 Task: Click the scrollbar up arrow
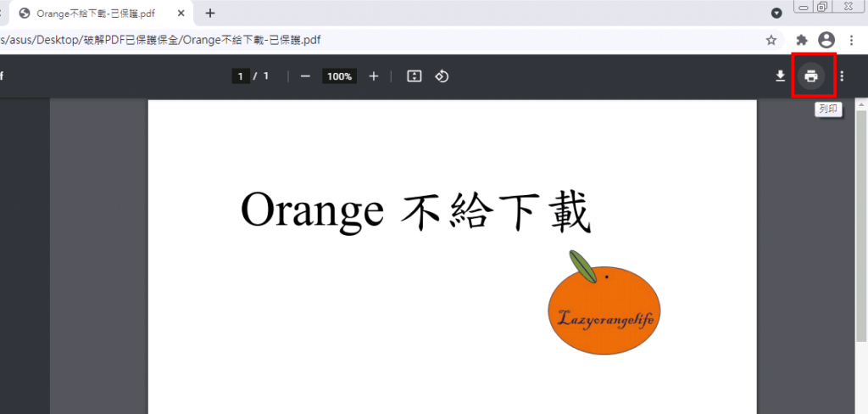pyautogui.click(x=861, y=104)
